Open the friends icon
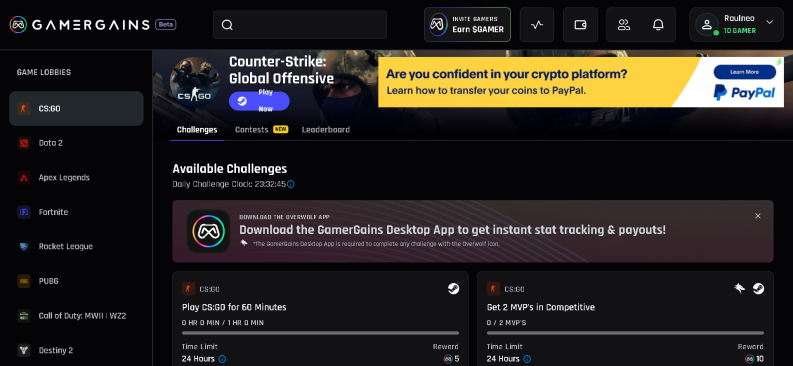This screenshot has width=793, height=366. pos(624,24)
